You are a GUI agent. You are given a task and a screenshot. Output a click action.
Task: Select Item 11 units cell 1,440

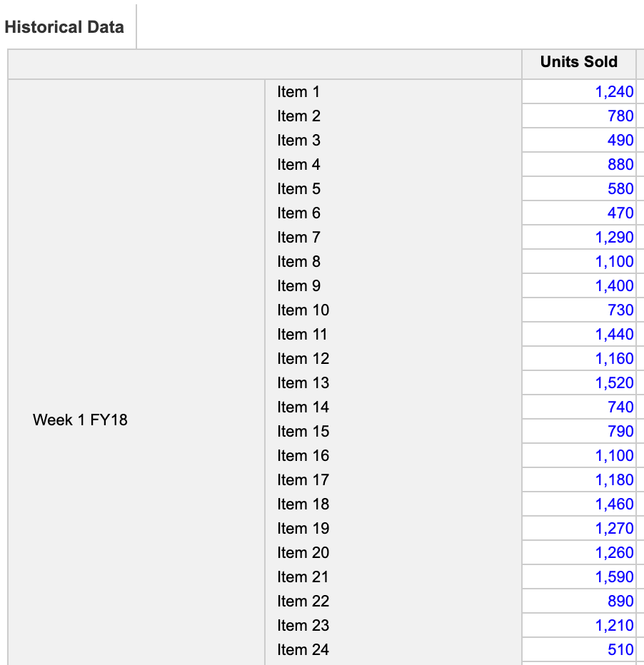[579, 334]
